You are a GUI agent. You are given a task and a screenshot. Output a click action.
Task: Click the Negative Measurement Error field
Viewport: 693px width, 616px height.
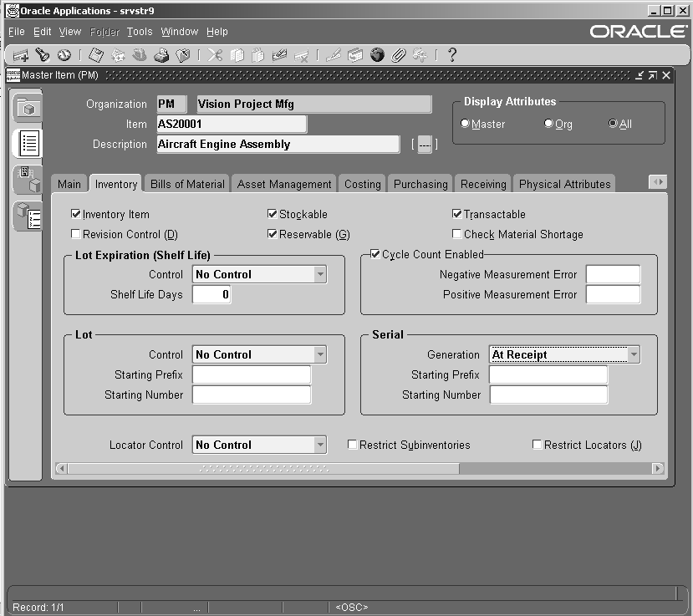click(613, 274)
